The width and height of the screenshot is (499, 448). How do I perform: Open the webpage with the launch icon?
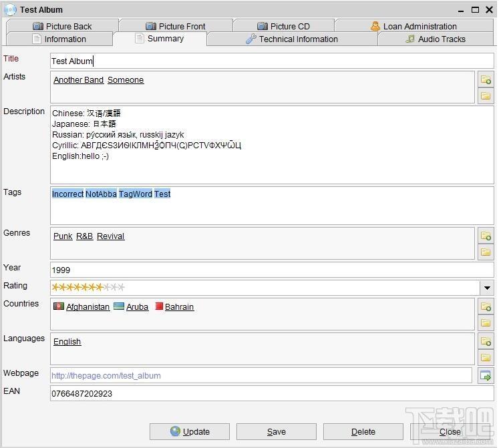coord(486,376)
